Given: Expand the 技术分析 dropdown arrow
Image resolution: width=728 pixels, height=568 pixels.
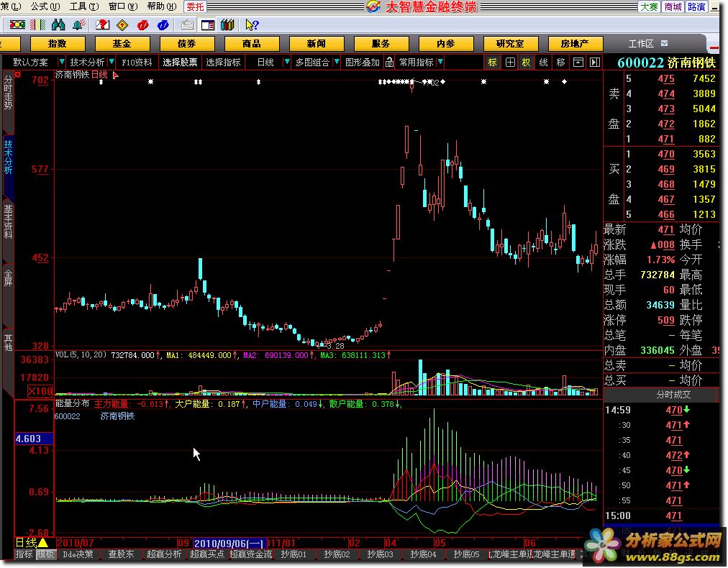Looking at the screenshot, I should pyautogui.click(x=112, y=62).
